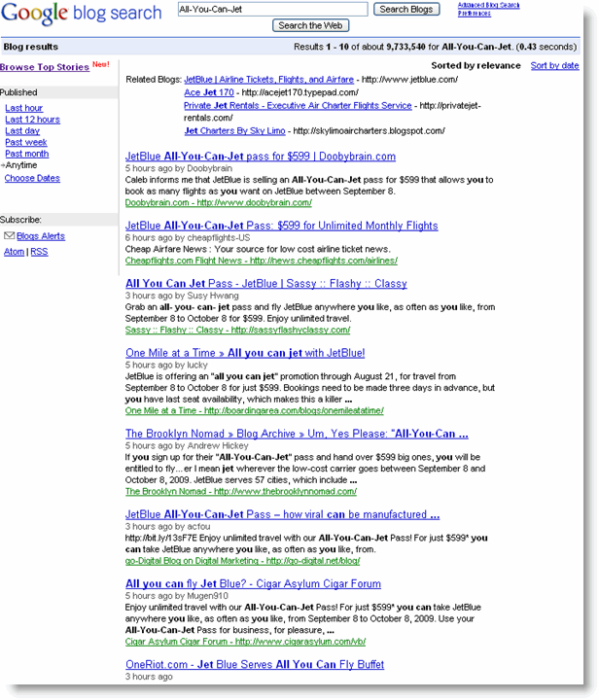Click '5 hours ago by Mugen910' byline

click(x=176, y=596)
